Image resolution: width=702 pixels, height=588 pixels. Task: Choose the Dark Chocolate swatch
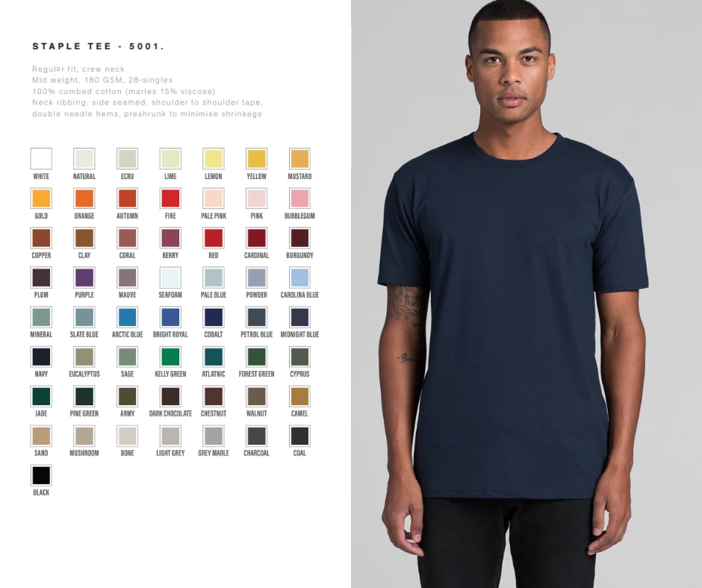coord(170,396)
